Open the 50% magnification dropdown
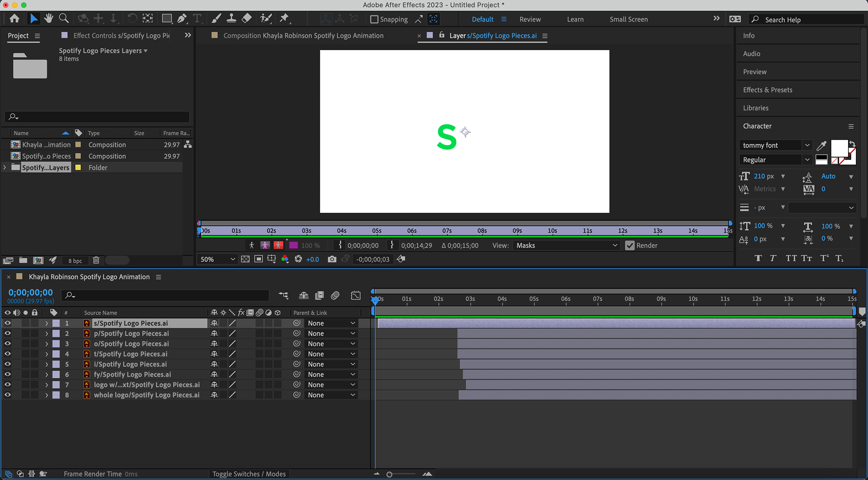The width and height of the screenshot is (868, 480). click(x=217, y=259)
